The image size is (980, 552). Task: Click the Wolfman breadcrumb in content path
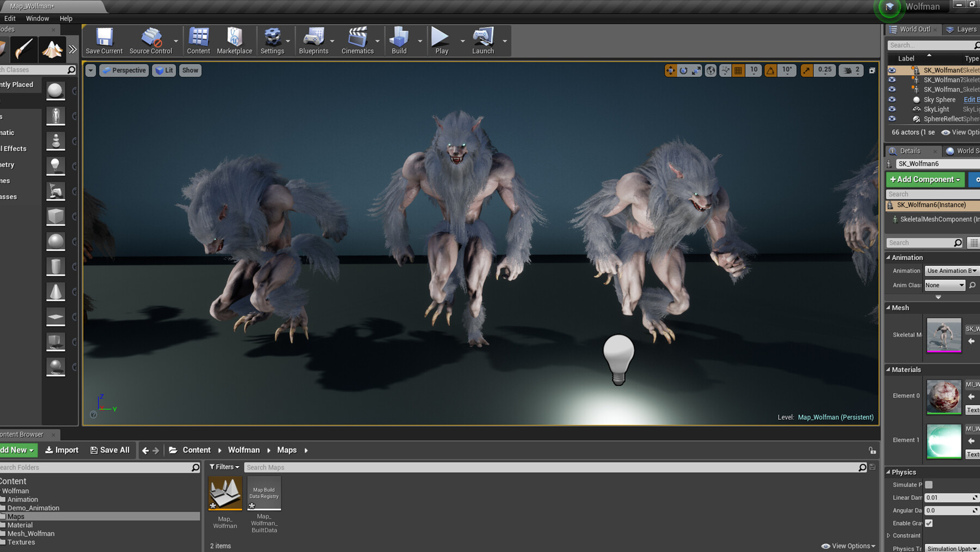click(244, 450)
